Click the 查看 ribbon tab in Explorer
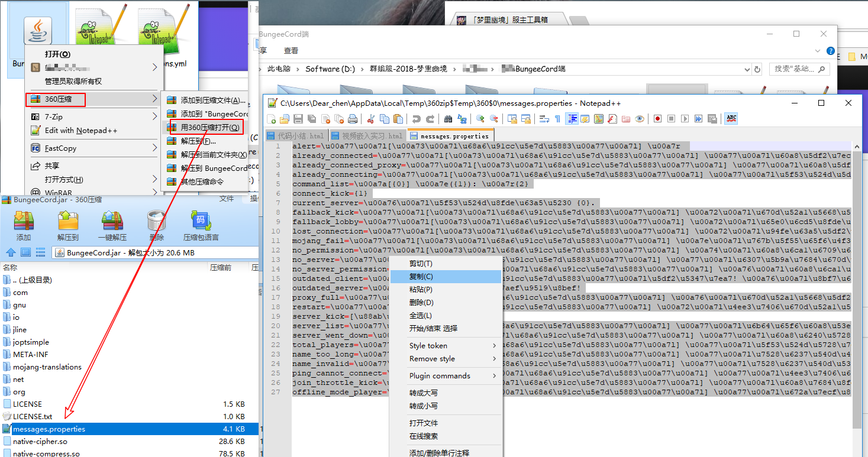The image size is (868, 457). point(291,51)
